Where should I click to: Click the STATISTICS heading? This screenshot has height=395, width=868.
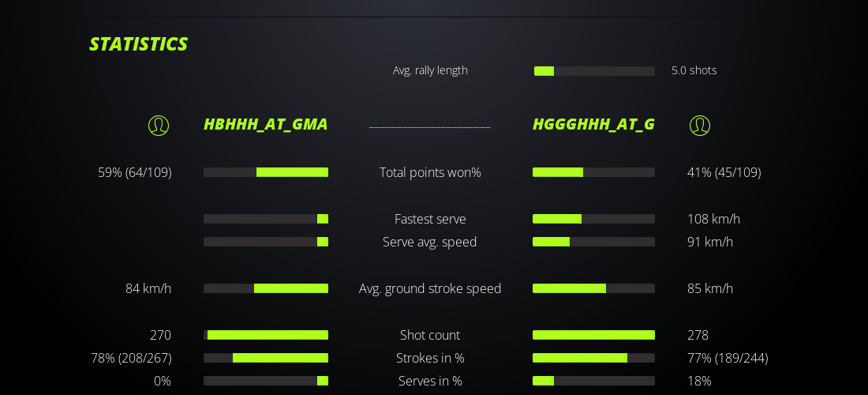[x=138, y=44]
